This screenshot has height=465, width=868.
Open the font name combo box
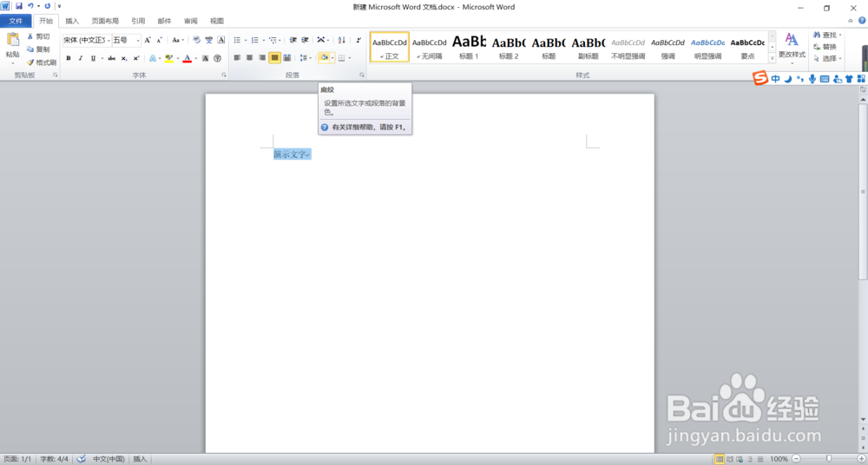pos(86,40)
